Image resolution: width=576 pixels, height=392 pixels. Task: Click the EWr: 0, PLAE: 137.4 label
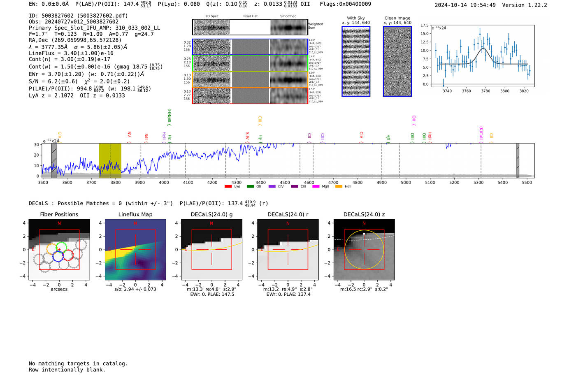point(288,295)
